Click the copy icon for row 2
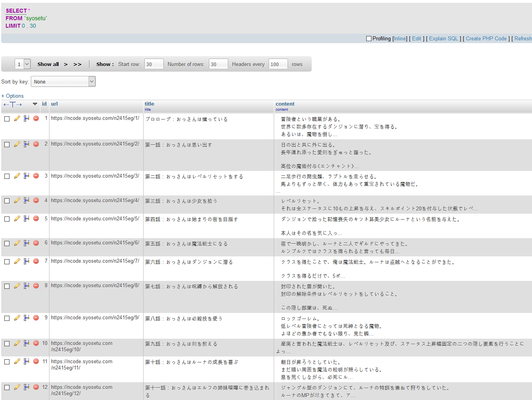Viewport: 532px width, 400px height. (x=27, y=144)
